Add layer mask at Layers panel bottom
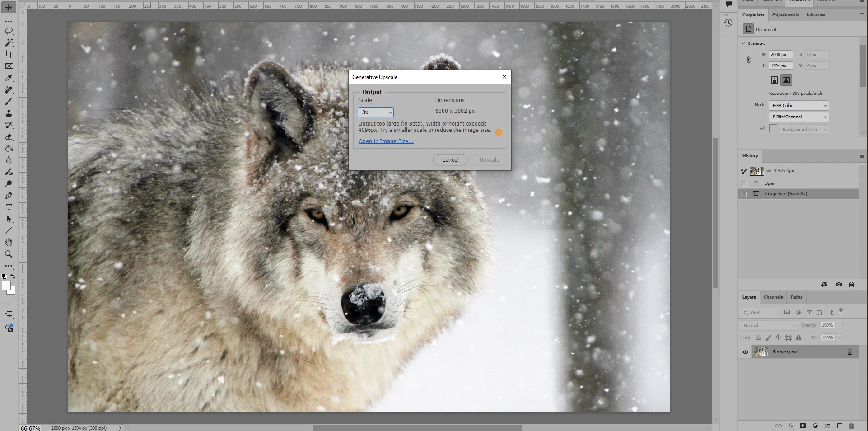 pyautogui.click(x=803, y=426)
